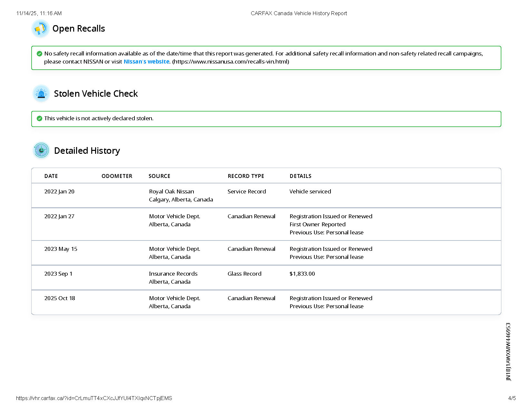Click the Stolen Vehicle Check siren icon
Screen dimensions: 532x411
(41, 93)
